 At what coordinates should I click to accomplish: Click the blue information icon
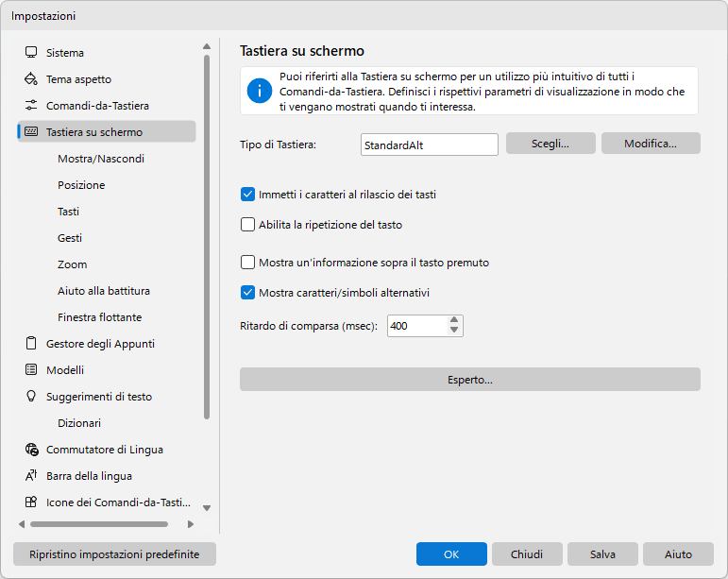(260, 91)
